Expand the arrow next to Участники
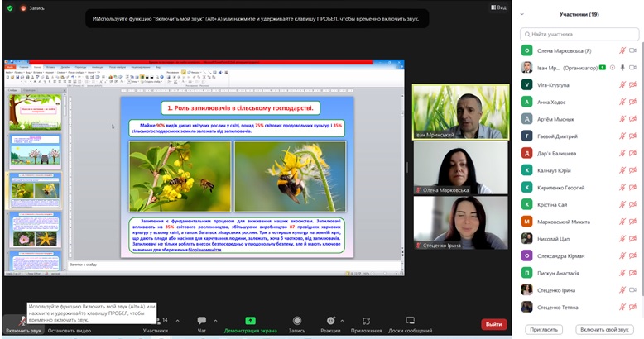Viewport: 644px width, 339px height. click(x=177, y=321)
